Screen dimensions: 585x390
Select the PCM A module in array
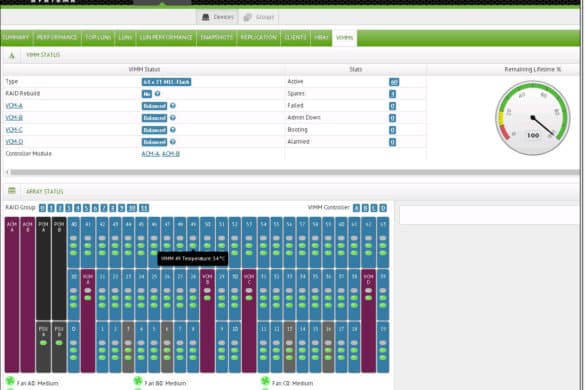[43, 268]
